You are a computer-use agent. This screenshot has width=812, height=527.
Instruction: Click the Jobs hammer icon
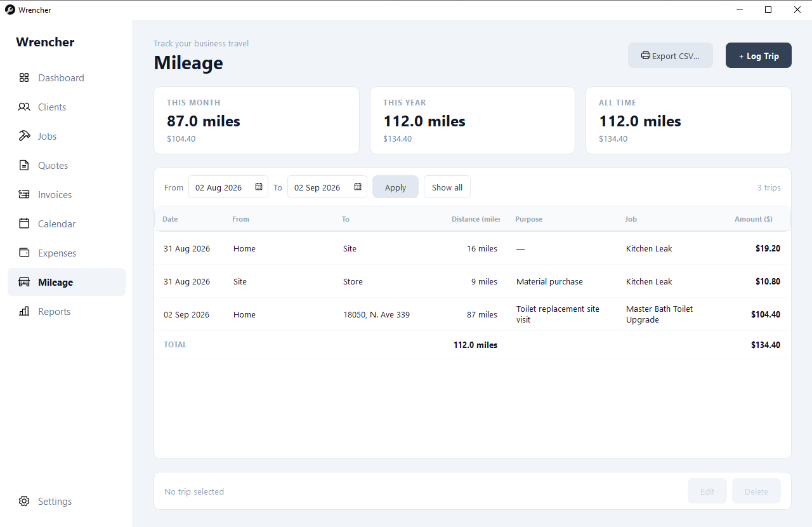tap(24, 136)
